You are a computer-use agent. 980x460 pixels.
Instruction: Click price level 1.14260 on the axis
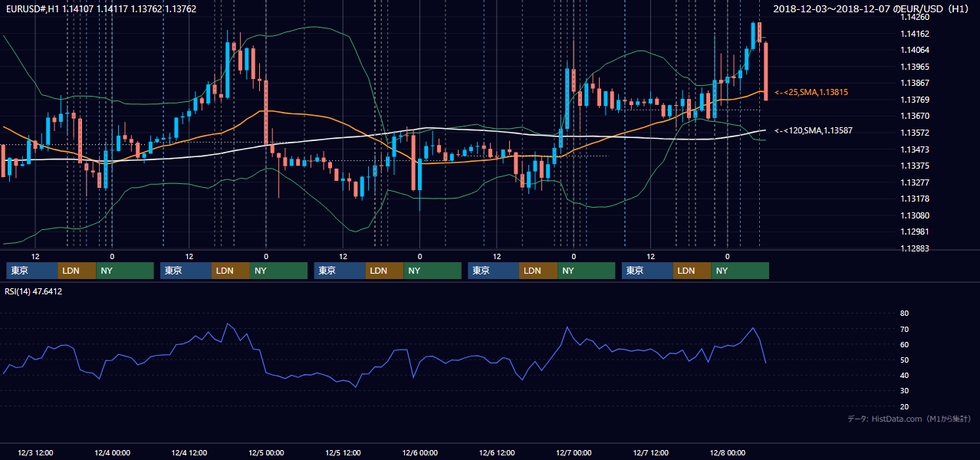[x=915, y=17]
